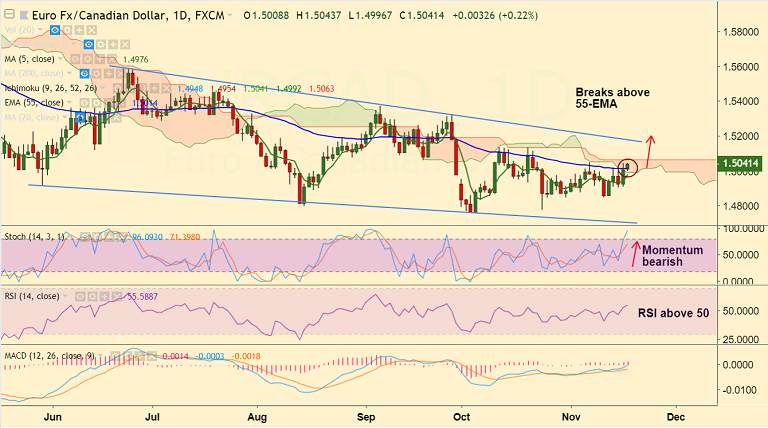The width and height of the screenshot is (768, 428).
Task: Remove Vol (20) indicator with its X
Action: click(x=92, y=30)
